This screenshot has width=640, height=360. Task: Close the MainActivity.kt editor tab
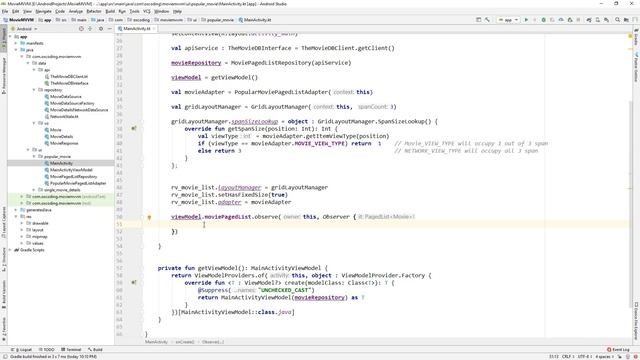(x=154, y=29)
